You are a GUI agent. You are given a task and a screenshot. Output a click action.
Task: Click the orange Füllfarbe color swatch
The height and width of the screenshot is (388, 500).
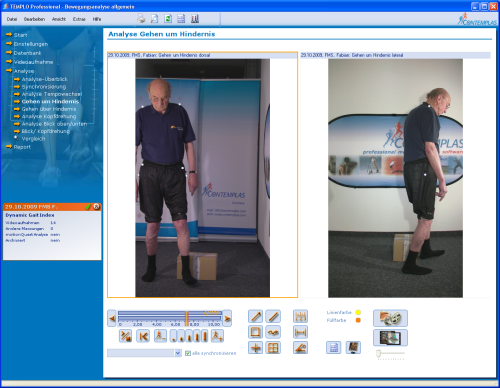point(358,320)
